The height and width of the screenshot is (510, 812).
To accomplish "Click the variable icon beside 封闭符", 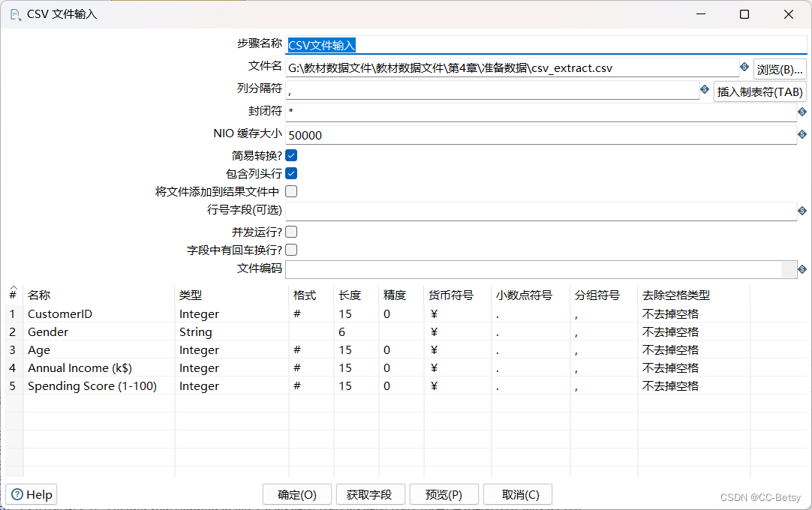I will [x=801, y=112].
